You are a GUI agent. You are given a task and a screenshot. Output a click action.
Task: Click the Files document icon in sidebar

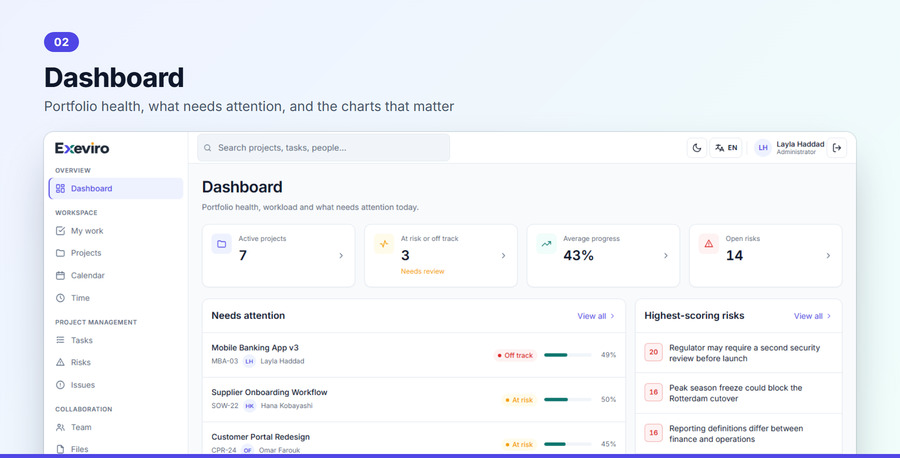(x=60, y=449)
